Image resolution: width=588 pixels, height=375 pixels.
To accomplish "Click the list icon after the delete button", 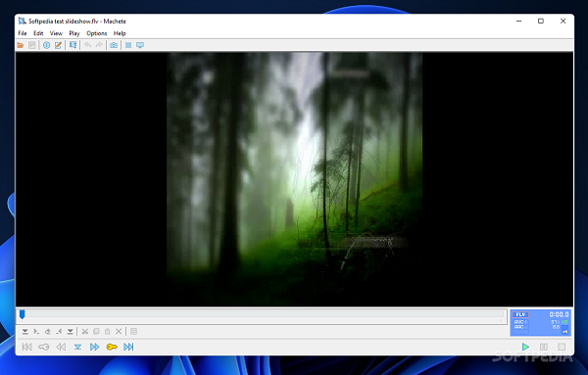I will click(133, 332).
